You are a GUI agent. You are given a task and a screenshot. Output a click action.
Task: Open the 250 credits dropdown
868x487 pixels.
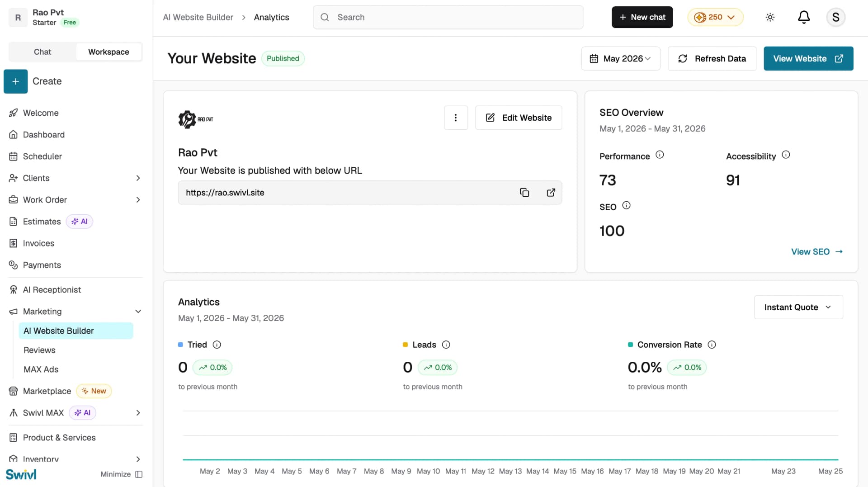point(715,17)
